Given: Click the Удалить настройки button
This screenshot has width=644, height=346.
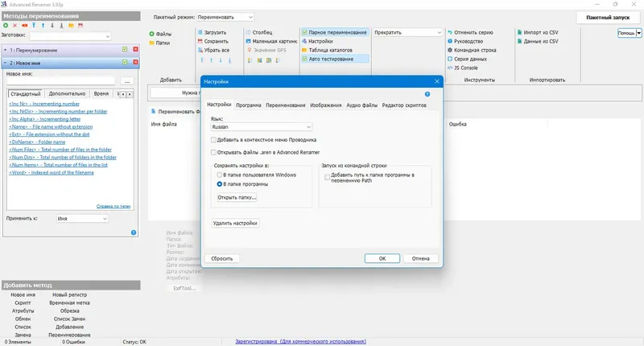Looking at the screenshot, I should click(x=235, y=223).
